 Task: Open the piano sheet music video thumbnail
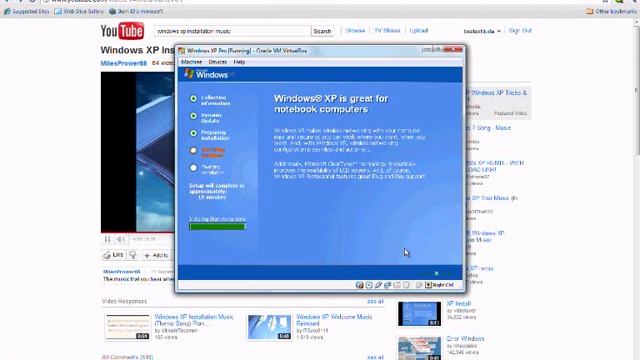click(x=127, y=327)
